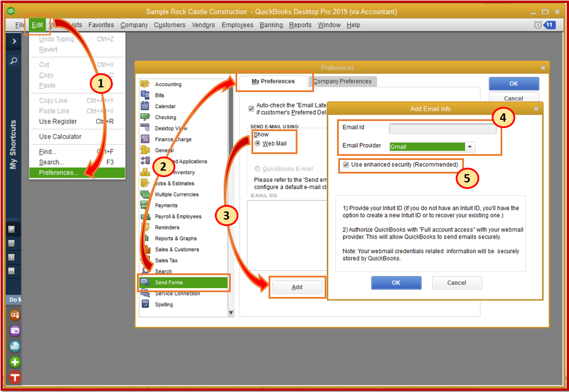Open the Window menu
Viewport: 569px width, 392px height.
coord(329,25)
